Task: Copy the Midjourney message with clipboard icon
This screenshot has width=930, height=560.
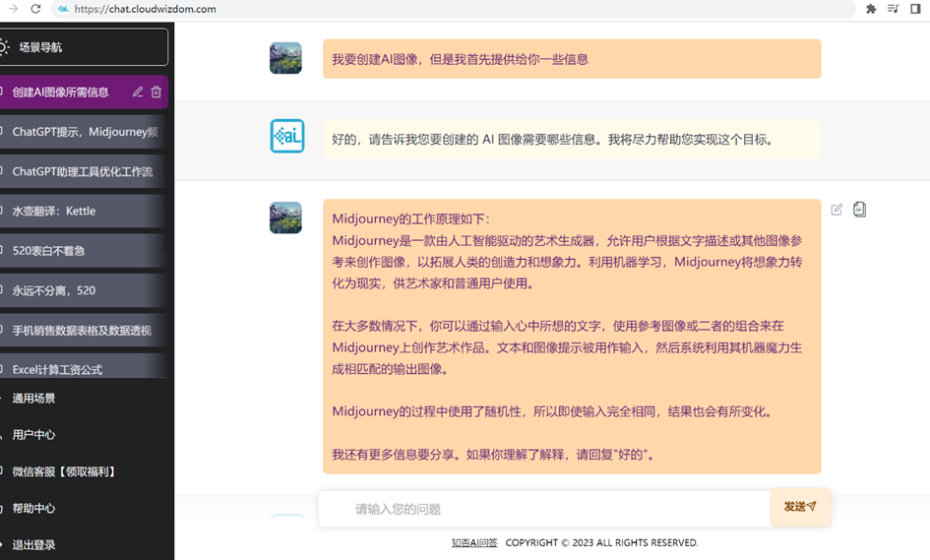Action: [859, 210]
